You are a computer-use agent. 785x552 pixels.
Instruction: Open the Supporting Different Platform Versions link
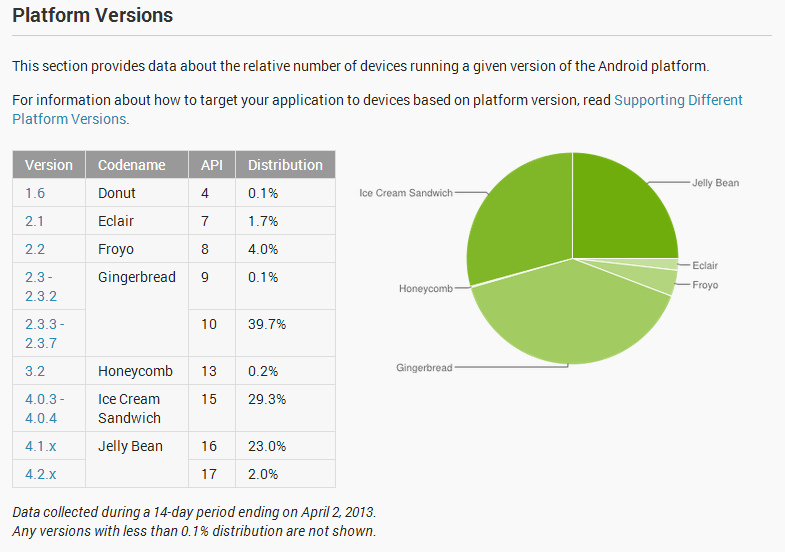[x=677, y=100]
